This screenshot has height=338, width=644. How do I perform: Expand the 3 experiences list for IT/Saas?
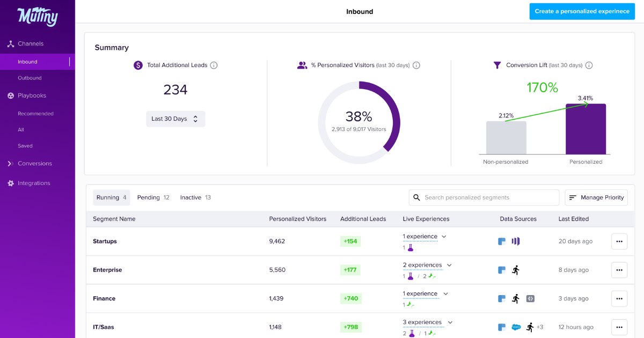tap(450, 322)
